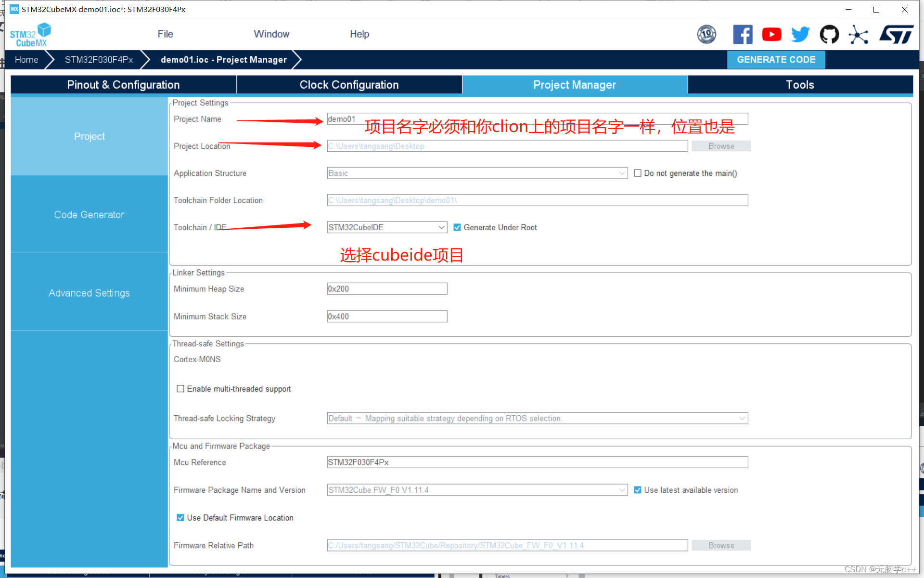Expand Firmware Package Name and Version dropdown

pos(477,490)
